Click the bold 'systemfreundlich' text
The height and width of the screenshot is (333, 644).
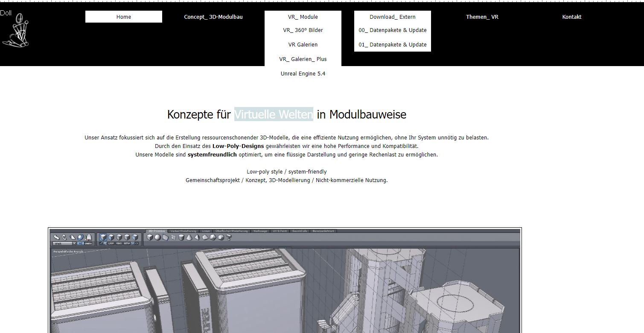(212, 154)
